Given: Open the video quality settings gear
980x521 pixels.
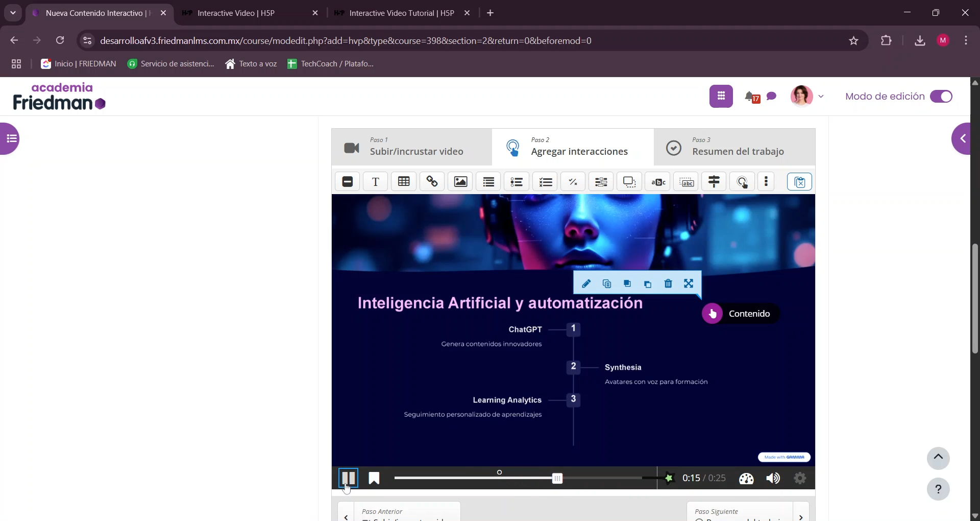Looking at the screenshot, I should (x=800, y=478).
